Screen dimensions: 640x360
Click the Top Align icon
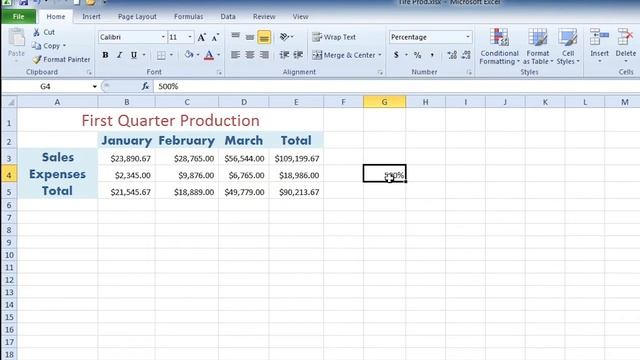tap(236, 37)
